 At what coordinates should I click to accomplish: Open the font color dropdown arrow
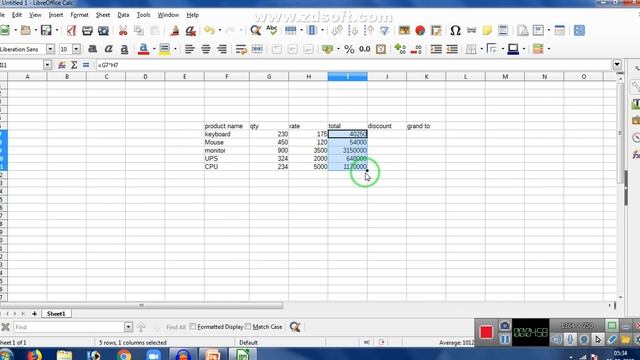point(154,49)
